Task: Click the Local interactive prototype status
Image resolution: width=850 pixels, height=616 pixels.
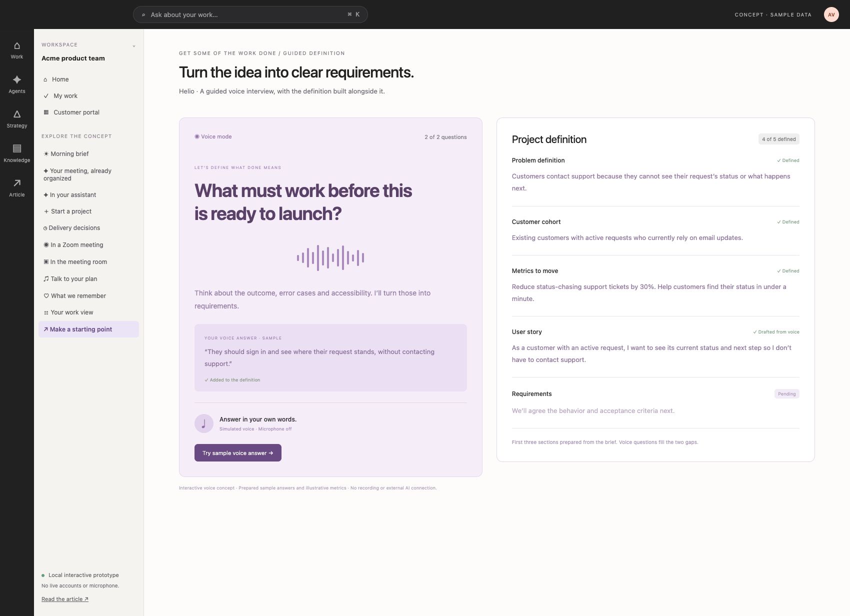Action: pos(80,575)
